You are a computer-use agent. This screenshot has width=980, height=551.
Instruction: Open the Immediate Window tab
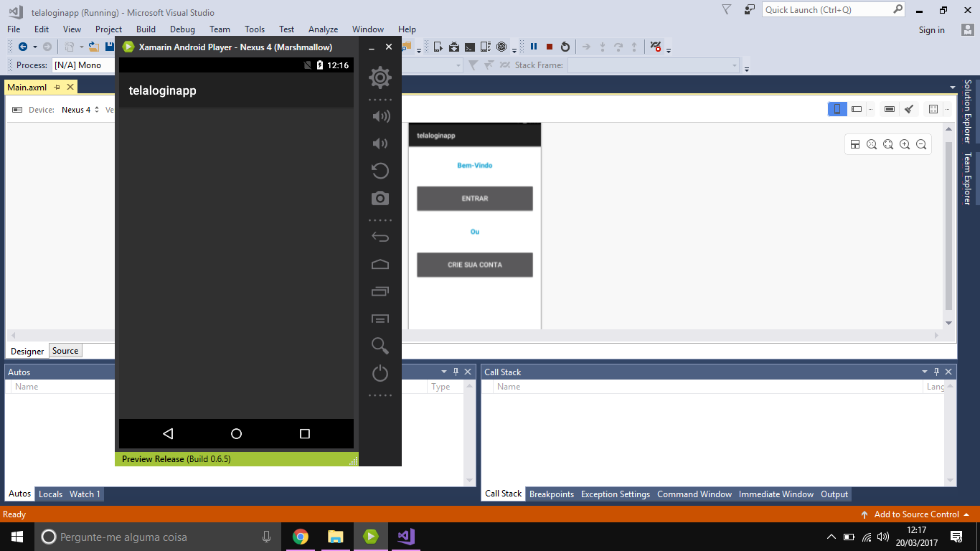[776, 494]
